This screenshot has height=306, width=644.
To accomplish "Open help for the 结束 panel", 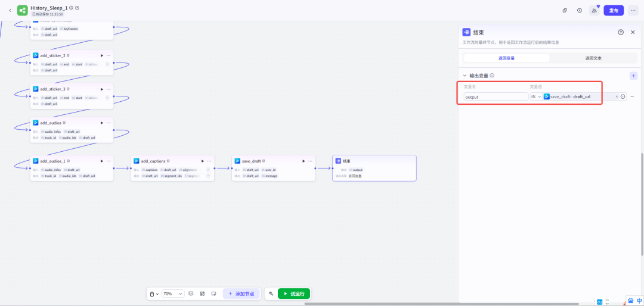I will (621, 32).
